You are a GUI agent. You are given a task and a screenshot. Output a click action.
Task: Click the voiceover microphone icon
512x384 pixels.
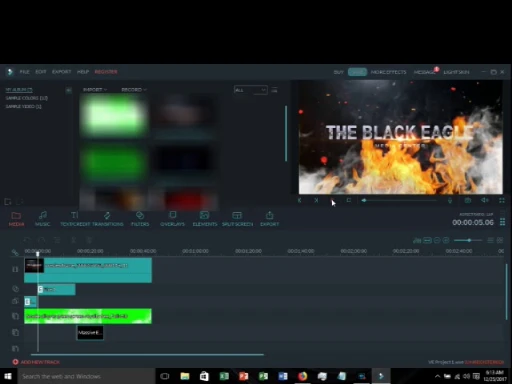(x=450, y=200)
